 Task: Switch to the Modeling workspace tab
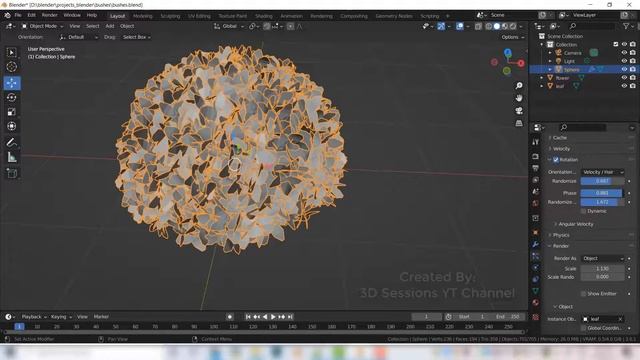pos(142,16)
